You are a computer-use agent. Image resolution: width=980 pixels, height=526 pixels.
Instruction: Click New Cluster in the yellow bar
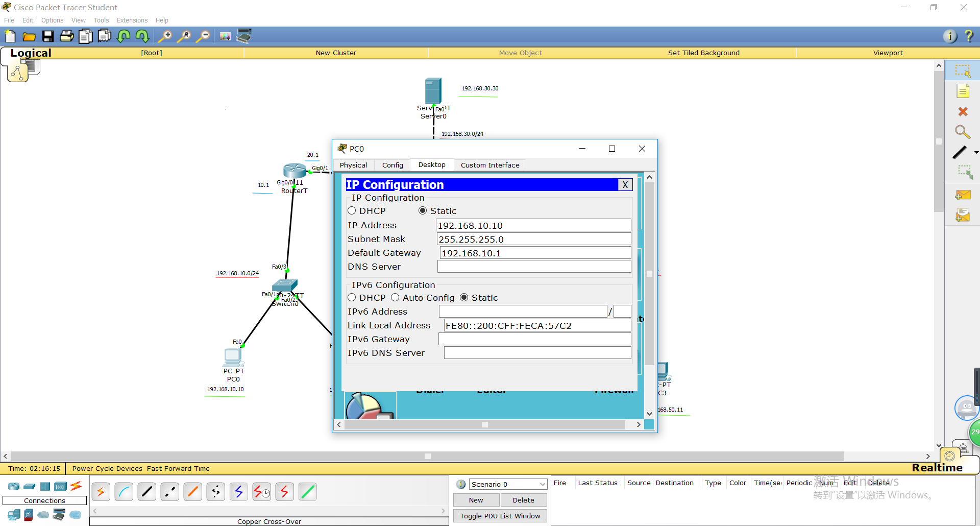point(336,53)
